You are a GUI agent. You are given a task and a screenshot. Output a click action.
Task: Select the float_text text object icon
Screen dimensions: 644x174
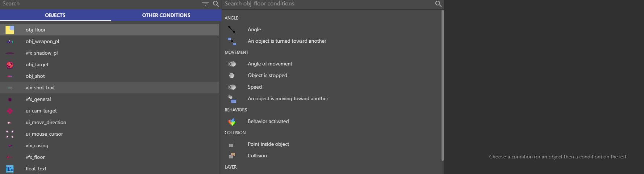(10, 169)
